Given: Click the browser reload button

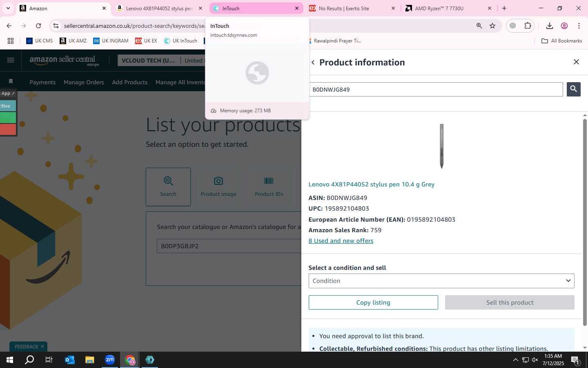Looking at the screenshot, I should tap(38, 26).
